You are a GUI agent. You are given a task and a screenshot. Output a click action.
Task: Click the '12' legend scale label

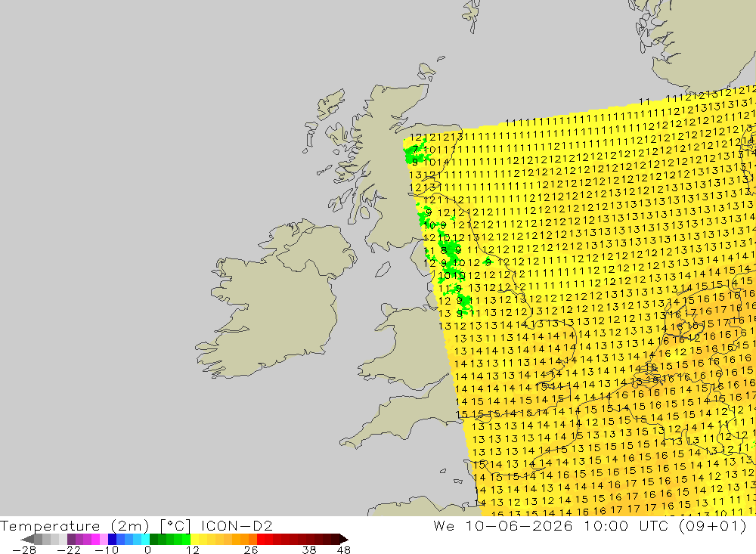pos(193,549)
